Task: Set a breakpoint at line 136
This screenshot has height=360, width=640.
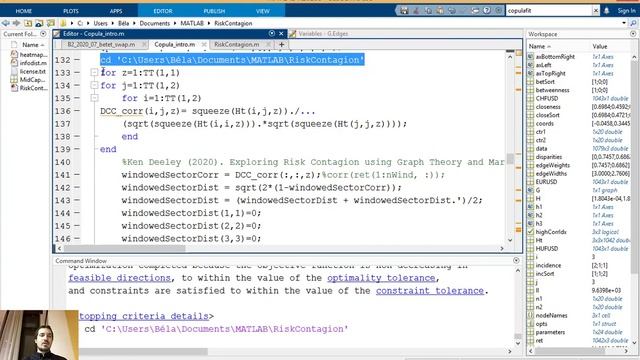Action: click(77, 111)
